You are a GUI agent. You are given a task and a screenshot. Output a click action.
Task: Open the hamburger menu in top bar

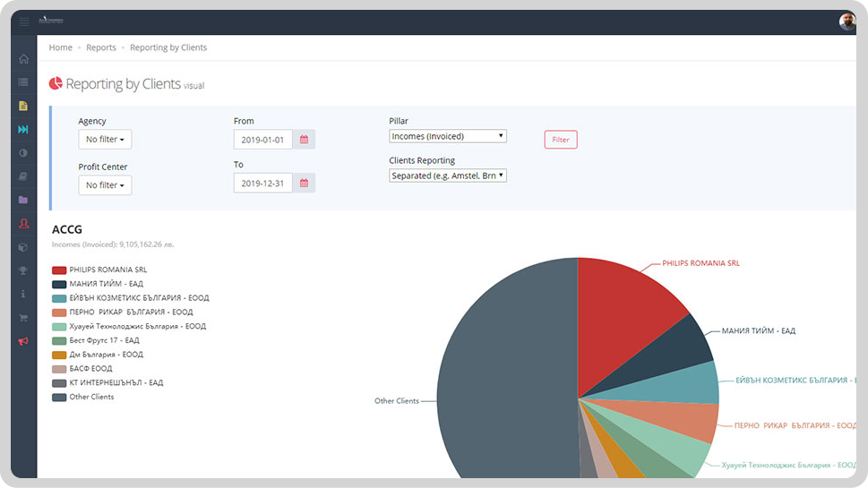point(24,21)
